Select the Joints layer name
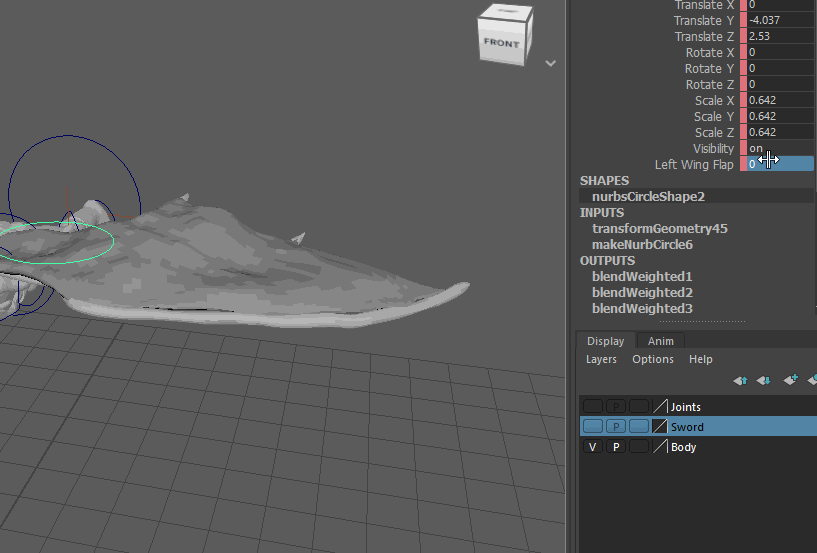The width and height of the screenshot is (817, 553). (x=686, y=407)
